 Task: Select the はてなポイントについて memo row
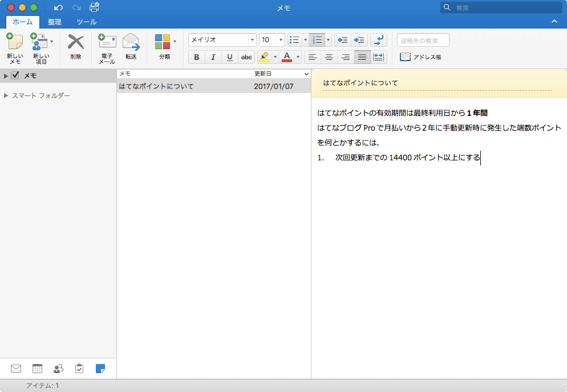[214, 86]
